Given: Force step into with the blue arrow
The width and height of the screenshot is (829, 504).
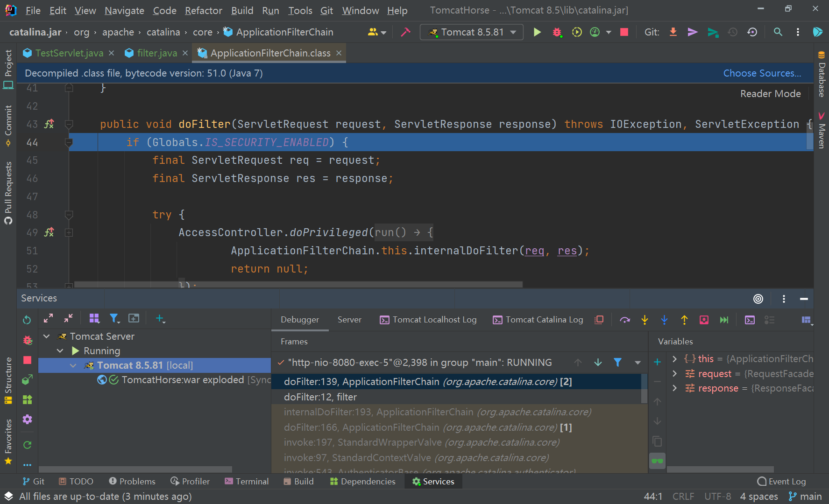Looking at the screenshot, I should pyautogui.click(x=664, y=320).
